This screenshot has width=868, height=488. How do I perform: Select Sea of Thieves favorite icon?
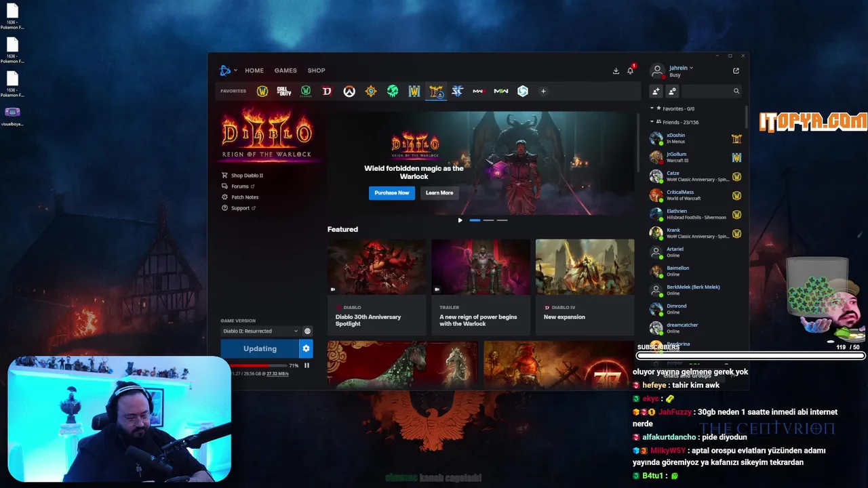coord(393,91)
